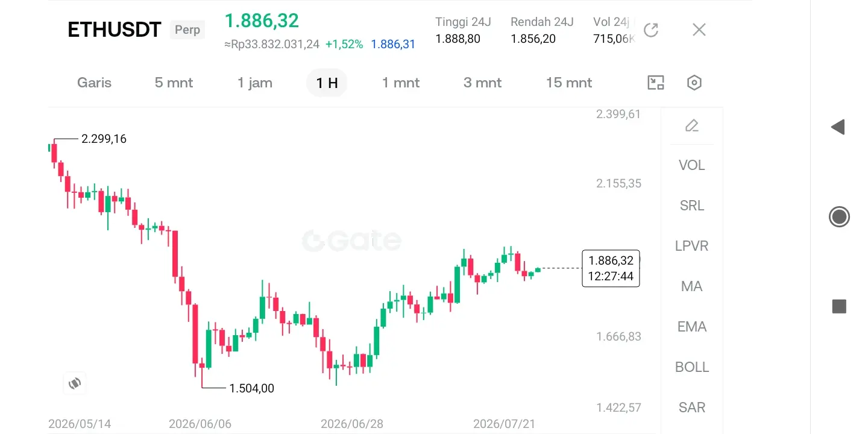Image resolution: width=868 pixels, height=434 pixels.
Task: Toggle the BOLL indicator
Action: [x=692, y=367]
